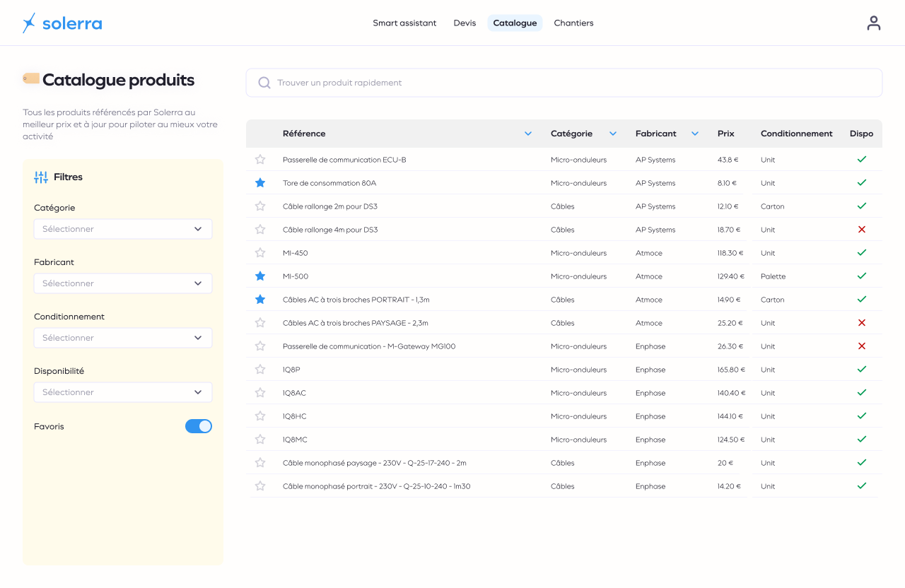Toggle the Favoris filter switch
This screenshot has height=588, width=905.
199,426
